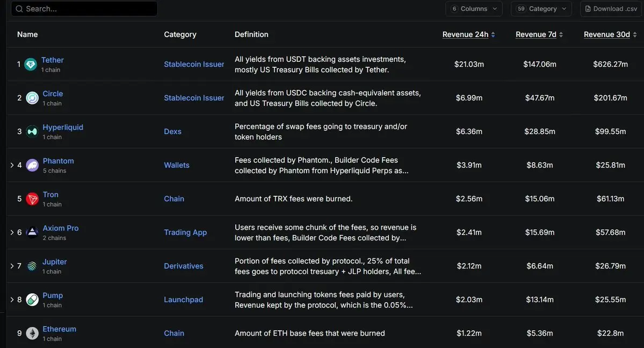The image size is (644, 348).
Task: Click the Circle protocol logo icon
Action: (x=32, y=98)
